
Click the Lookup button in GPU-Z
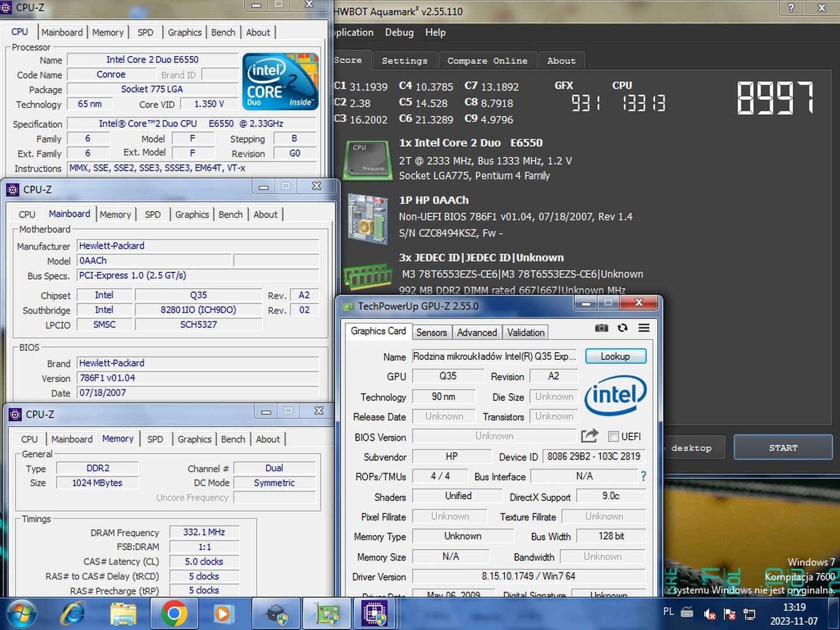coord(615,356)
